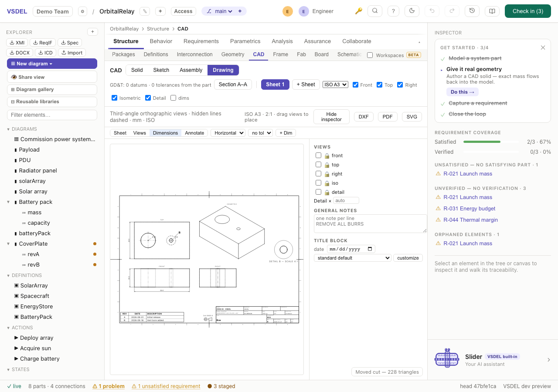Screen dimensions: 558x392
Task: Enable the dims checkbox
Action: point(173,98)
